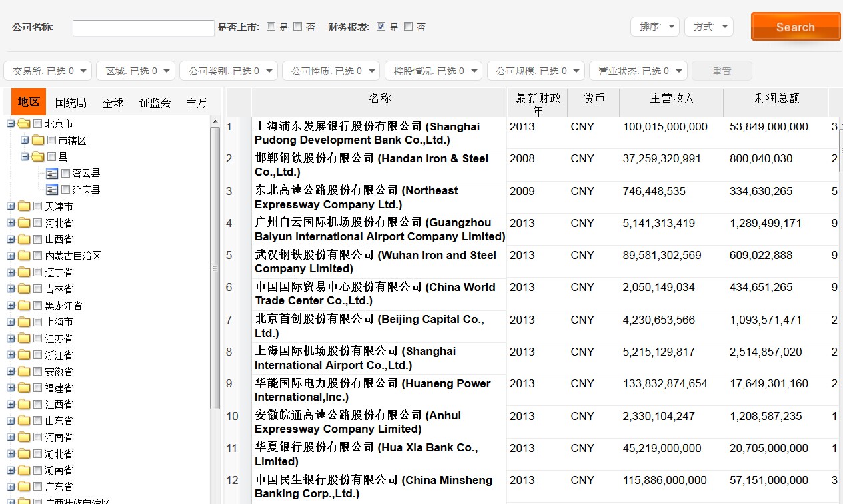Click the 利润总额 column header
Screen dimensions: 843x504
pos(776,103)
